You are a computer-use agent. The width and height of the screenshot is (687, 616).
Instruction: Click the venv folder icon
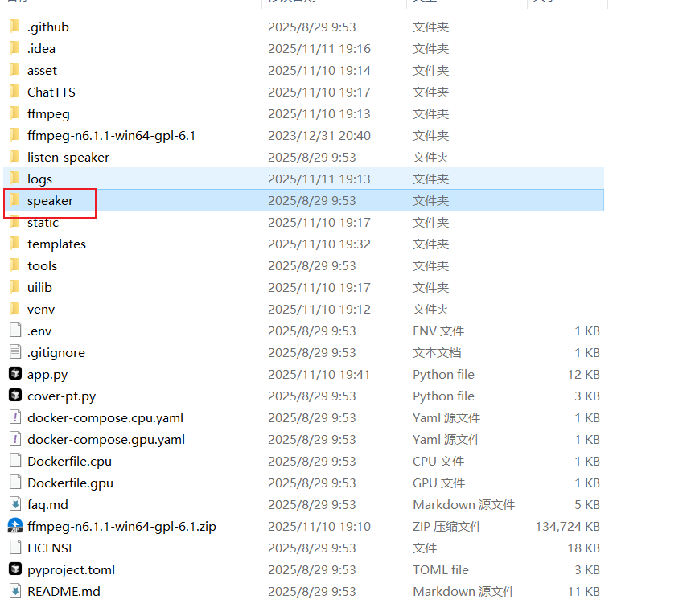[15, 309]
